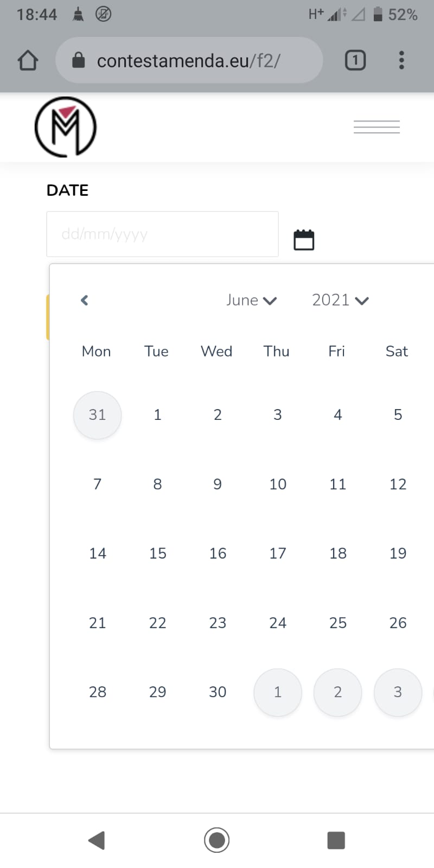Image resolution: width=434 pixels, height=868 pixels.
Task: Pick the greyed 2 of next month
Action: click(x=337, y=692)
